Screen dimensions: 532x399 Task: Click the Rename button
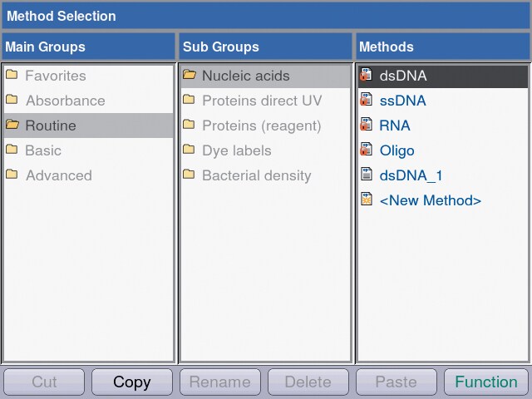[x=220, y=382]
